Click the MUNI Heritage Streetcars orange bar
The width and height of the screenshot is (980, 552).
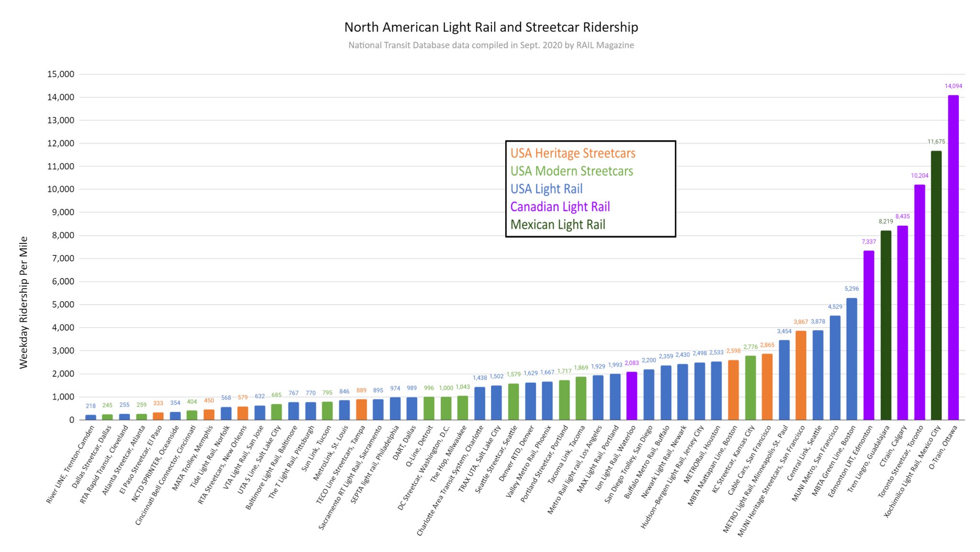(x=801, y=375)
